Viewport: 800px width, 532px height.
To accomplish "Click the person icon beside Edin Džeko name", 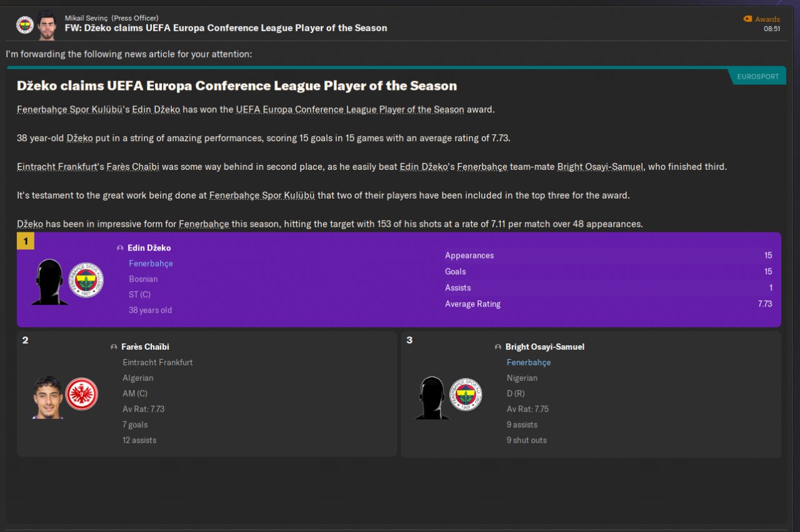I will [x=120, y=249].
